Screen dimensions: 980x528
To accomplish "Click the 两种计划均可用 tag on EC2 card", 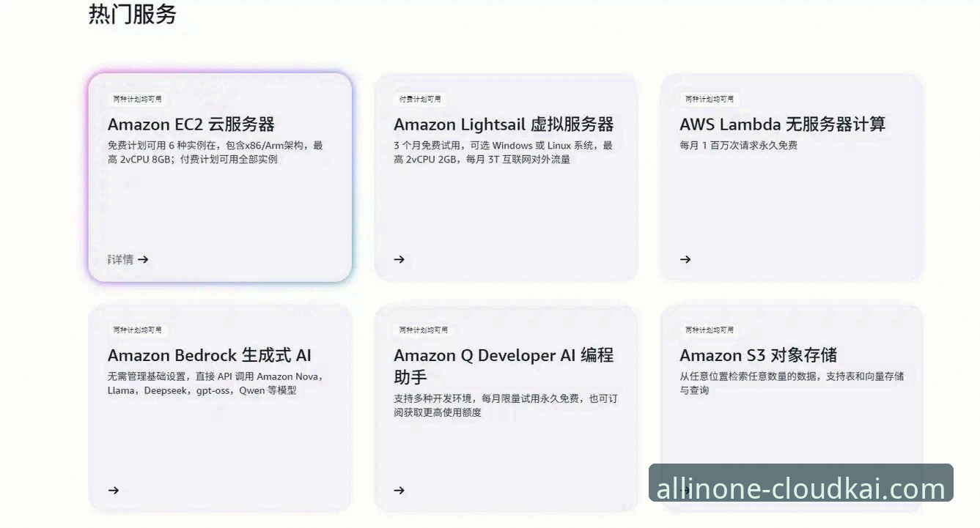I will [x=137, y=99].
